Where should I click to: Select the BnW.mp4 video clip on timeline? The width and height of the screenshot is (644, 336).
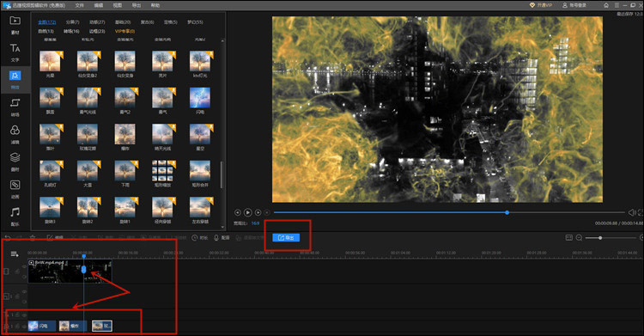(70, 271)
